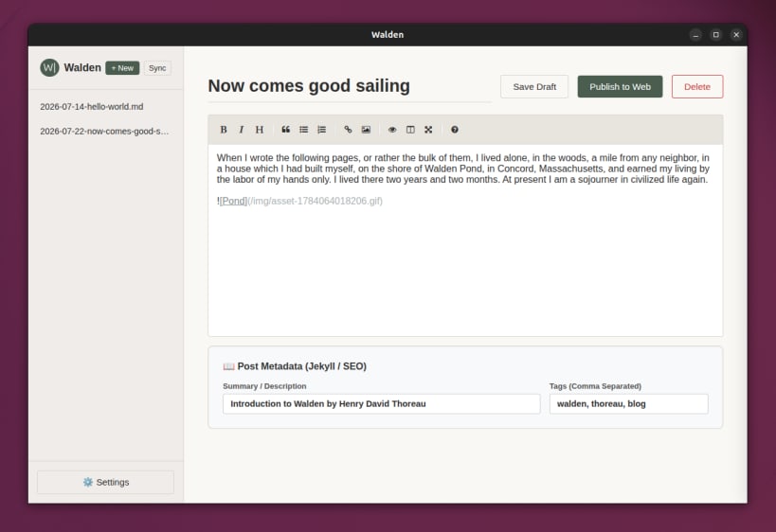Click the Sync button
Viewport: 776px width, 532px height.
tap(157, 68)
